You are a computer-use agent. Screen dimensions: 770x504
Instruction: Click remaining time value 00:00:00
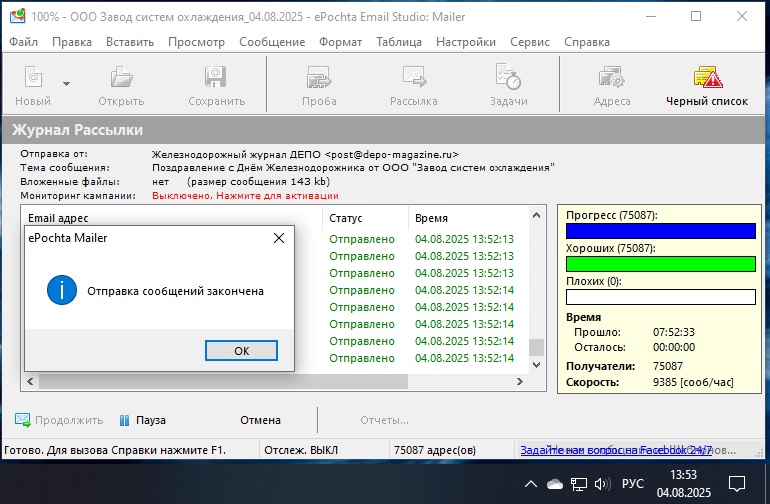[x=674, y=347]
